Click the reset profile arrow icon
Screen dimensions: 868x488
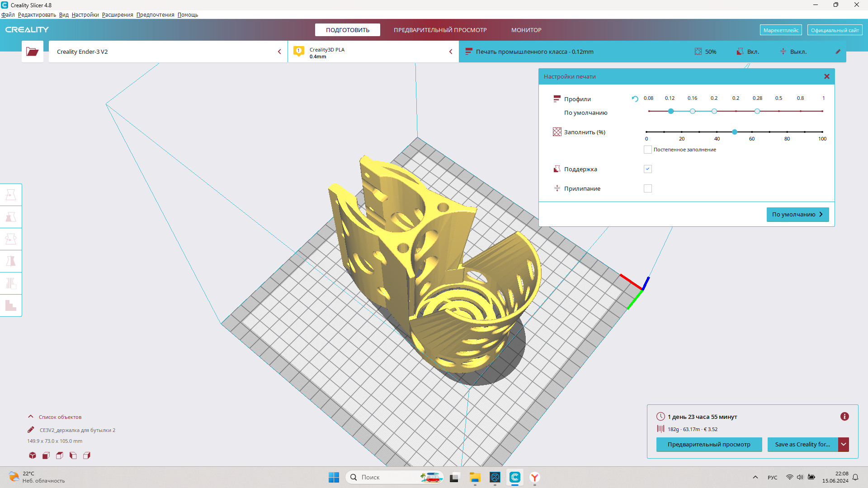[x=635, y=99]
